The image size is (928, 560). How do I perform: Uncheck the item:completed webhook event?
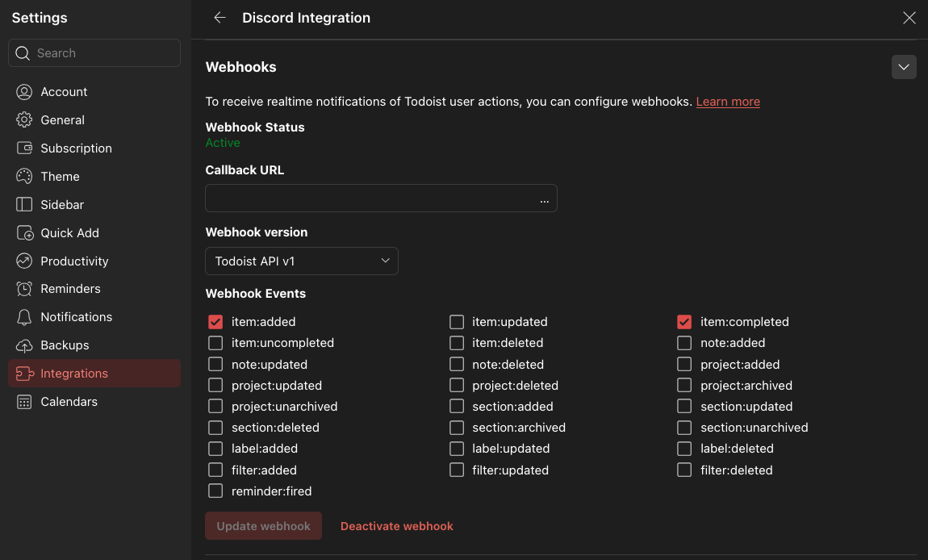[x=684, y=321]
